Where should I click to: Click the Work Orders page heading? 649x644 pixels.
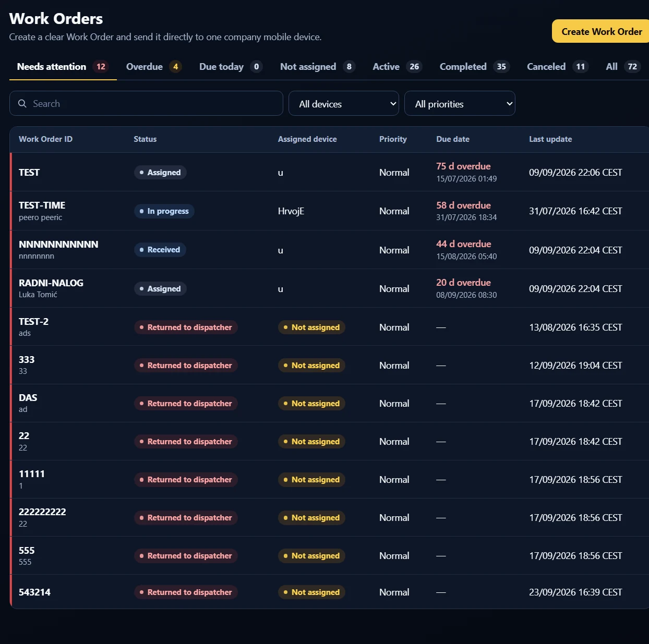[x=56, y=19]
